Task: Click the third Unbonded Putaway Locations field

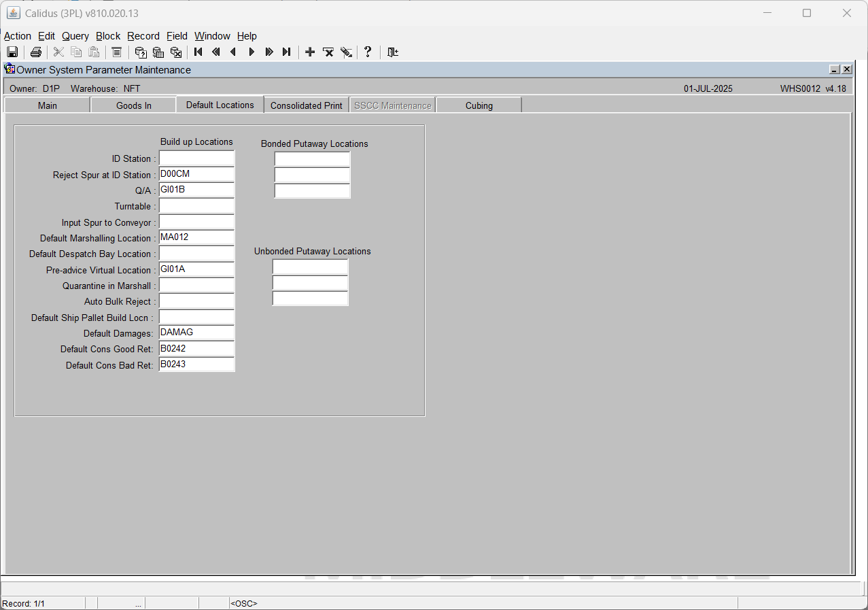Action: point(310,299)
